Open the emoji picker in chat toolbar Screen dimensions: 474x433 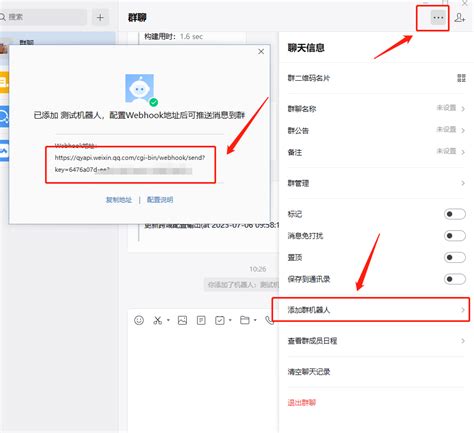click(139, 320)
